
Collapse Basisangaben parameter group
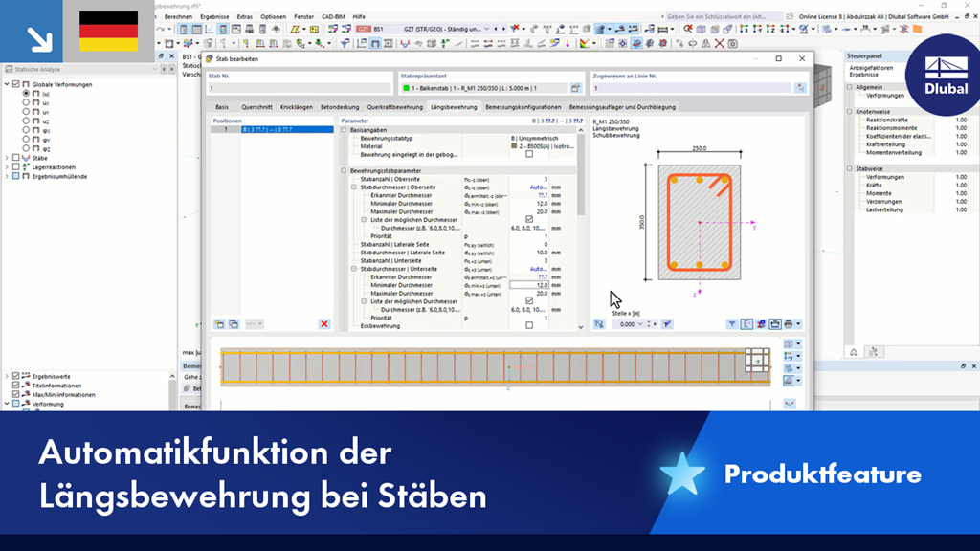click(x=344, y=130)
